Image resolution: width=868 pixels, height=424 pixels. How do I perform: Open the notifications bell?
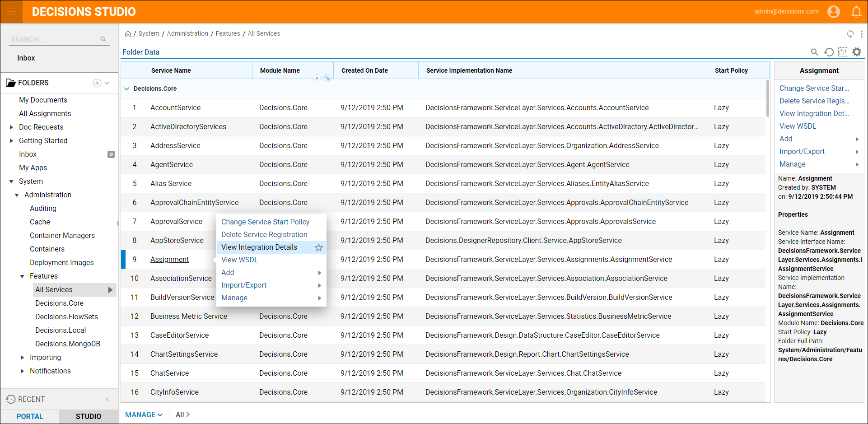click(x=856, y=12)
